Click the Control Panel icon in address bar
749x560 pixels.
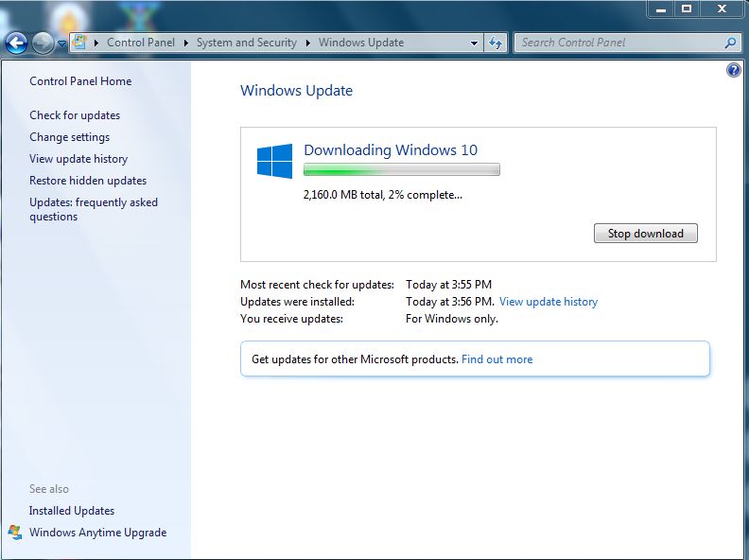[79, 42]
